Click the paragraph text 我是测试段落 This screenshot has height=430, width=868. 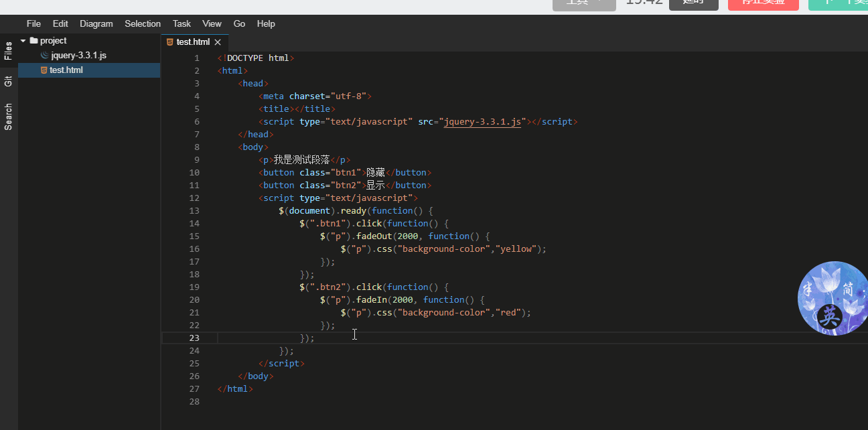pos(302,160)
